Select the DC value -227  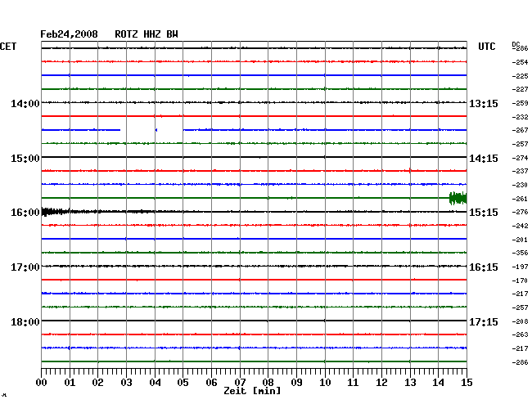(x=520, y=89)
